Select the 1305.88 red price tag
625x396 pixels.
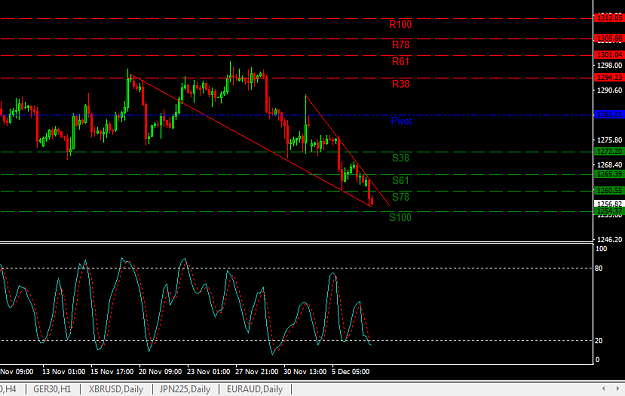[609, 38]
